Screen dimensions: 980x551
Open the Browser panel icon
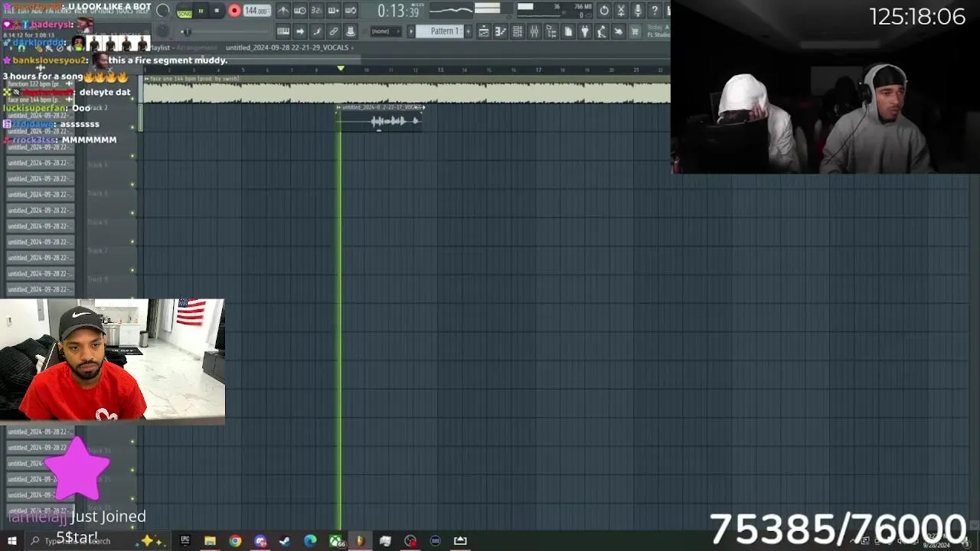pos(551,31)
